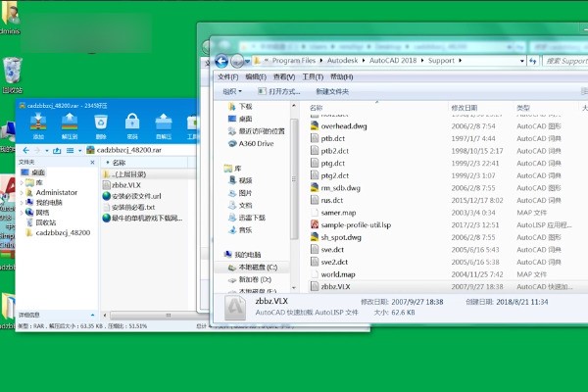
Task: Click go-up-one-level icon in archive window
Action: click(57, 150)
